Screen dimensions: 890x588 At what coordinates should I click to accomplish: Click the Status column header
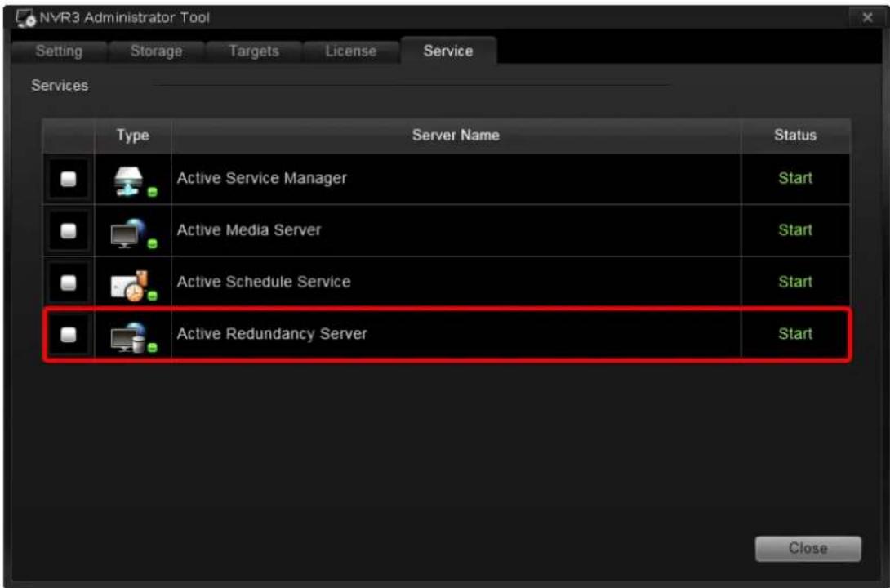(795, 135)
